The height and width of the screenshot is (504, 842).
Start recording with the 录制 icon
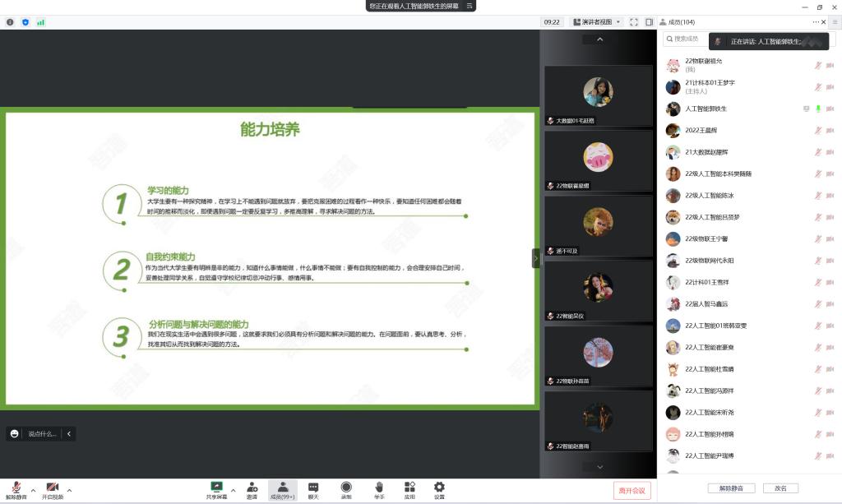point(346,487)
